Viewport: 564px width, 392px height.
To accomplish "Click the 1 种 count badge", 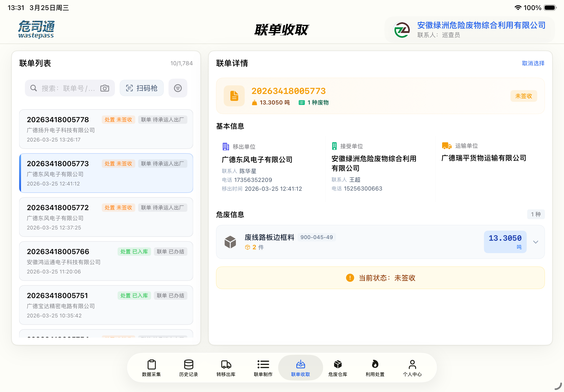I will click(536, 214).
